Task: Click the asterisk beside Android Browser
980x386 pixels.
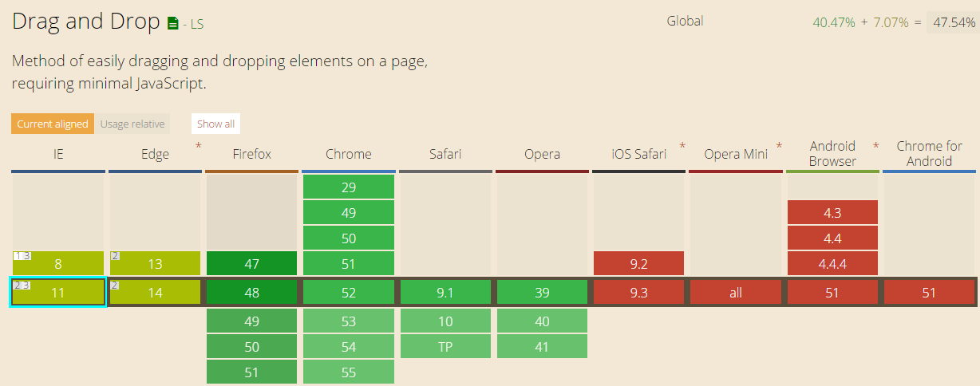Action: point(875,147)
